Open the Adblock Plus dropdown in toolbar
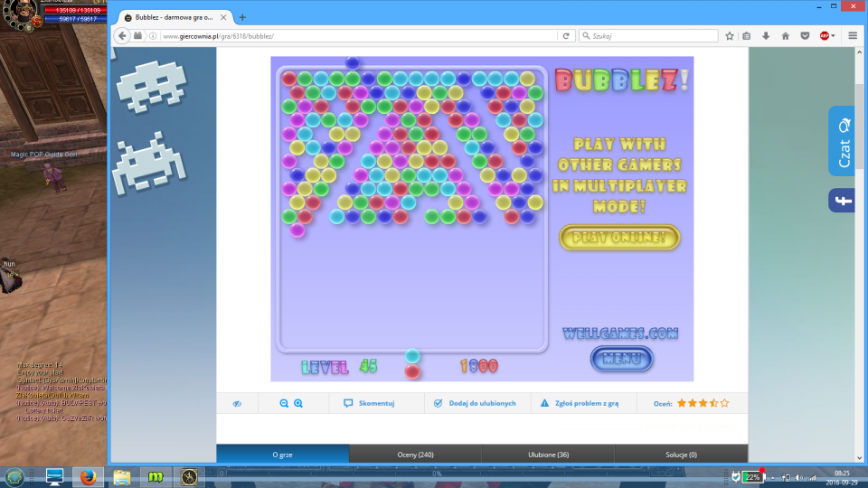 pyautogui.click(x=827, y=36)
